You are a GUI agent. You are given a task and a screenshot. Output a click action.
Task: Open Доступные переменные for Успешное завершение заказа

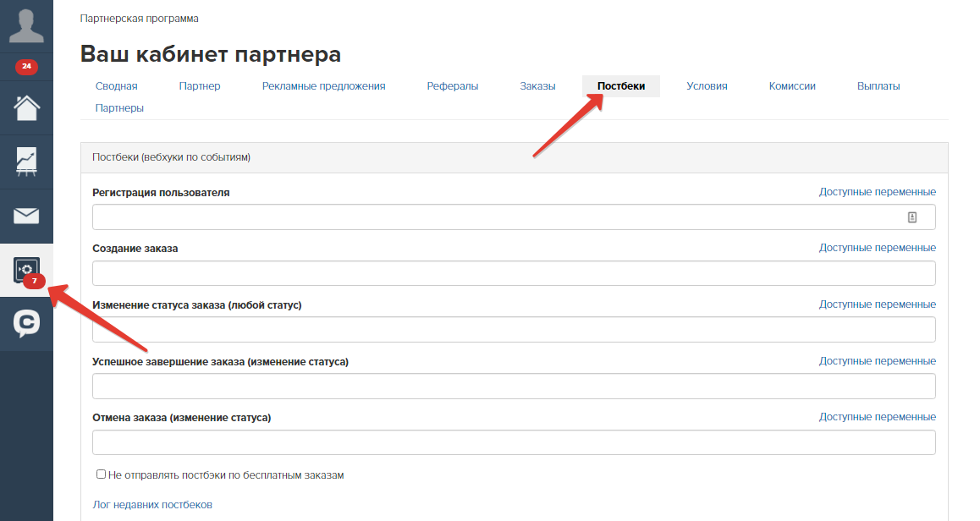(878, 361)
